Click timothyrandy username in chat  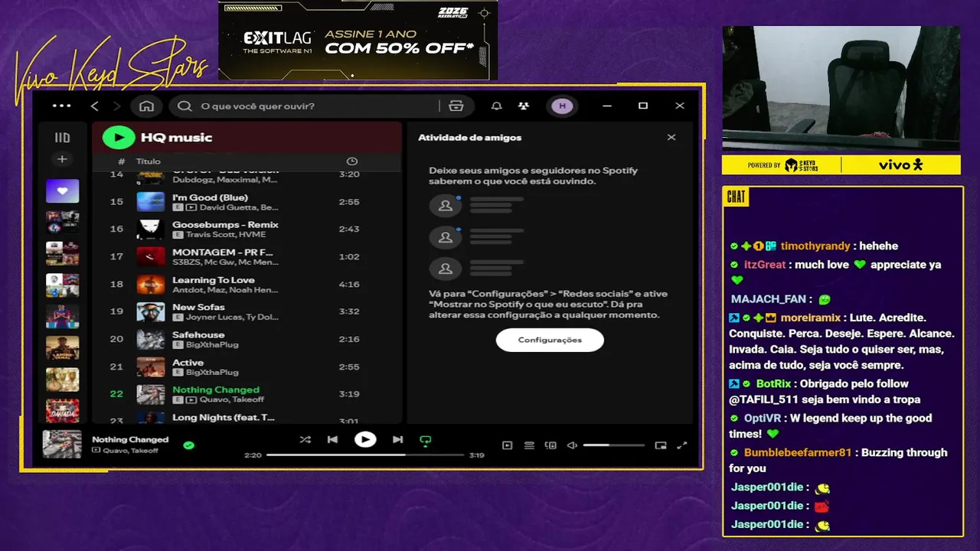pyautogui.click(x=815, y=246)
